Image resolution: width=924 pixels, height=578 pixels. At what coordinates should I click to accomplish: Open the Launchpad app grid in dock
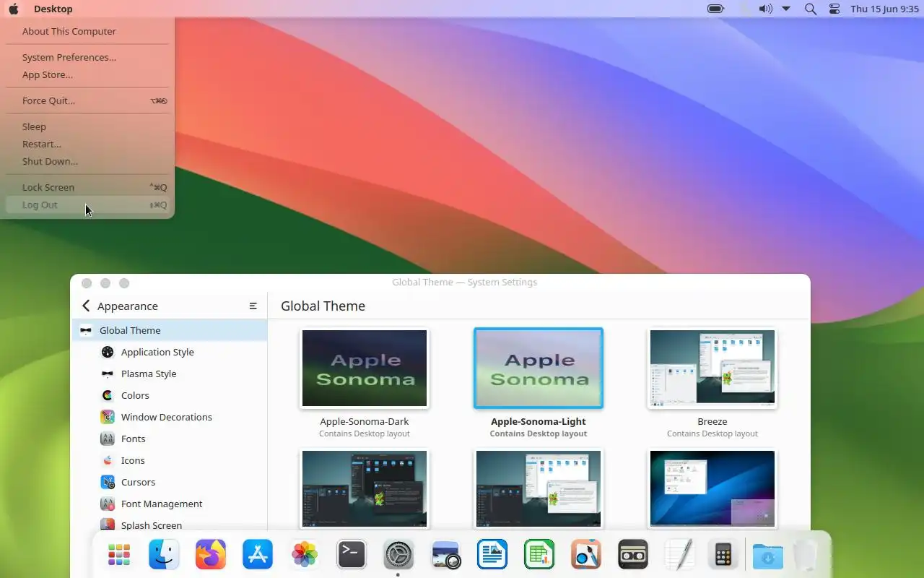(x=118, y=555)
